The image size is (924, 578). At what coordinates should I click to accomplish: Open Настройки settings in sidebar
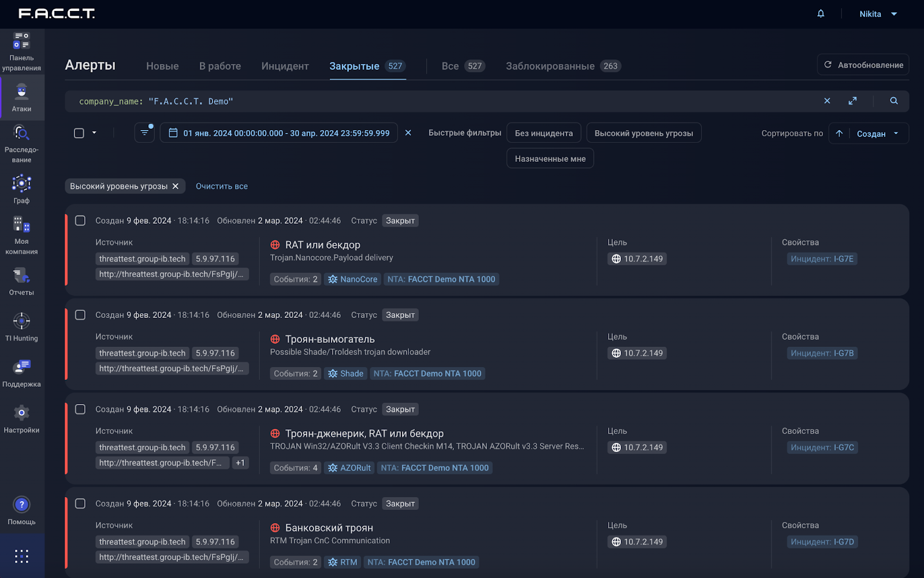[21, 419]
